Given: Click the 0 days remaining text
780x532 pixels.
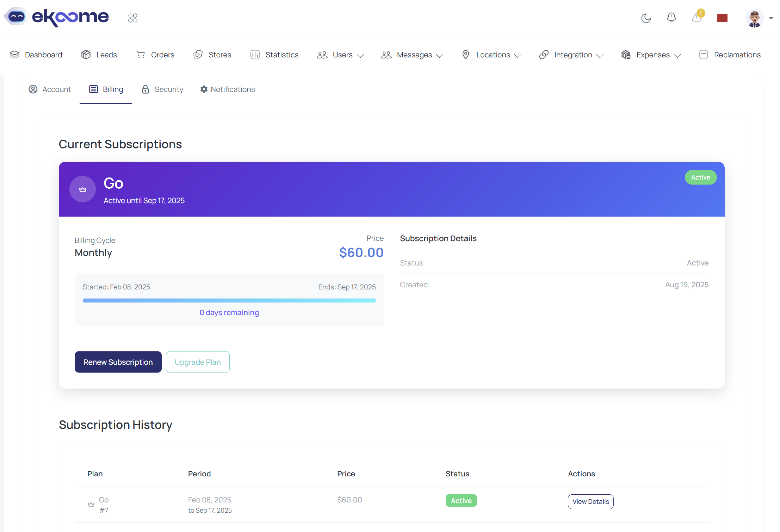Looking at the screenshot, I should (x=229, y=312).
